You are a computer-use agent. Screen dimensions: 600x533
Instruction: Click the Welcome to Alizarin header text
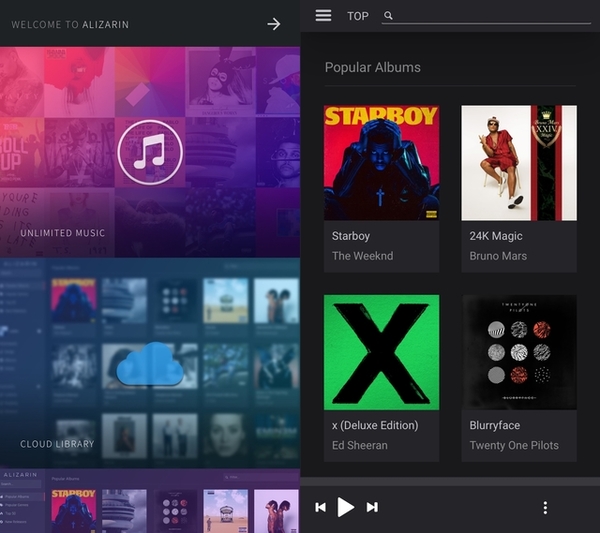[x=70, y=24]
